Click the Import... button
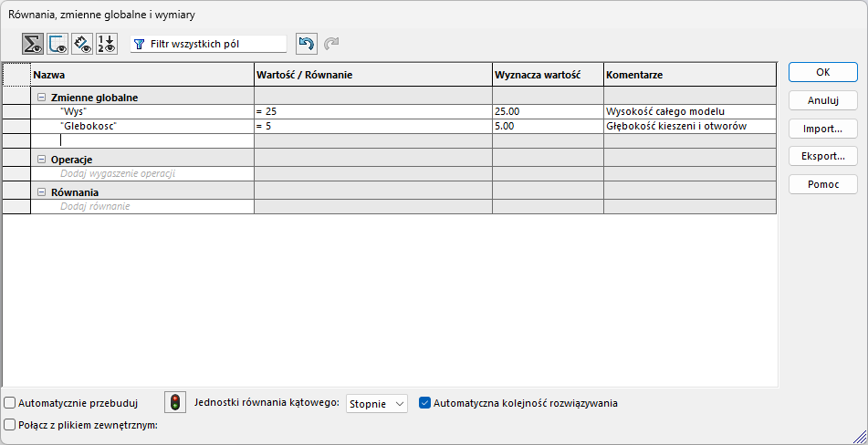The height and width of the screenshot is (445, 868). coord(822,129)
